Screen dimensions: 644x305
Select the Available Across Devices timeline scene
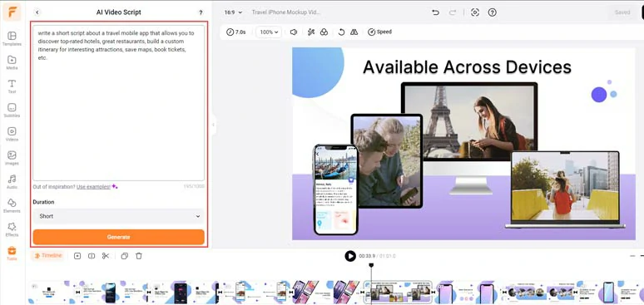tap(398, 293)
